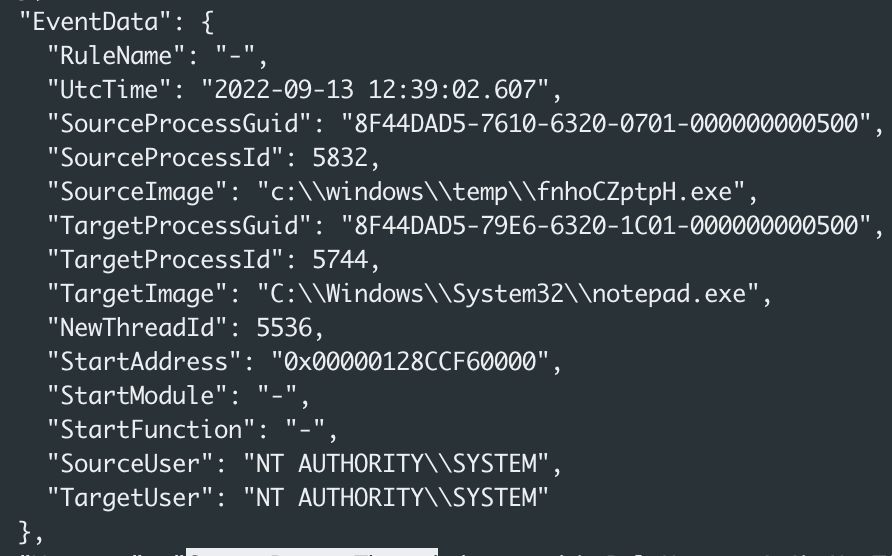Click the "EventData" key
The image size is (892, 556).
(94, 22)
